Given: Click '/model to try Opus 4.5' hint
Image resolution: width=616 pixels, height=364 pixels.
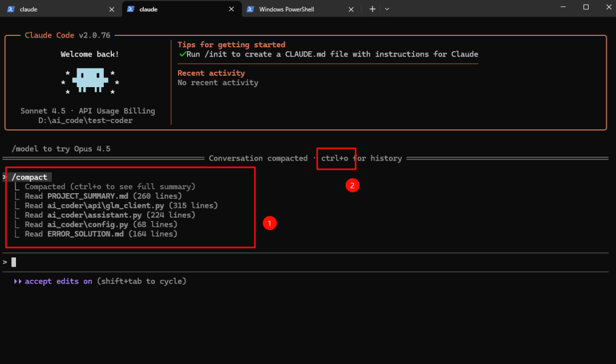Looking at the screenshot, I should pos(61,149).
